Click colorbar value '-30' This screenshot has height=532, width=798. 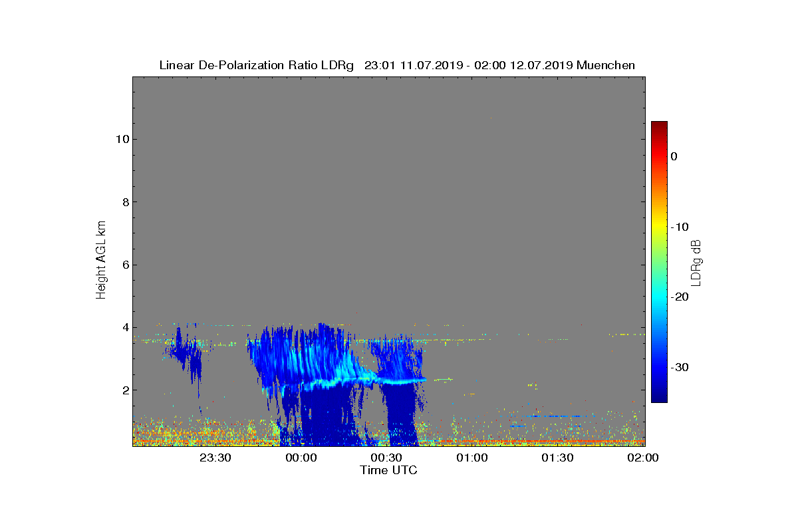[679, 367]
